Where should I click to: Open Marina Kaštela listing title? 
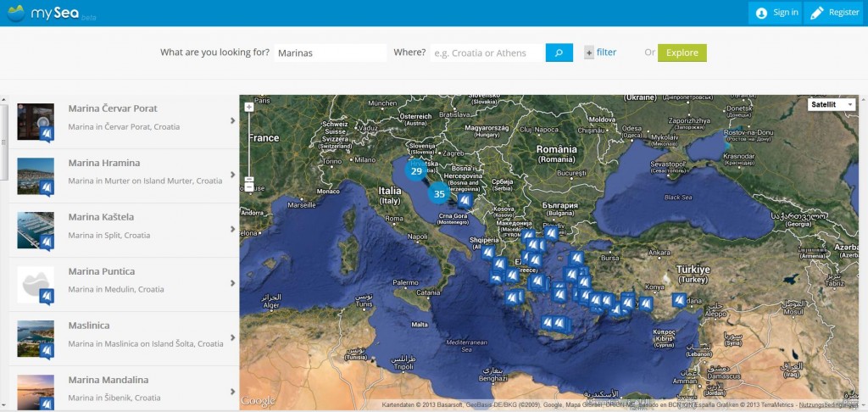(x=102, y=217)
